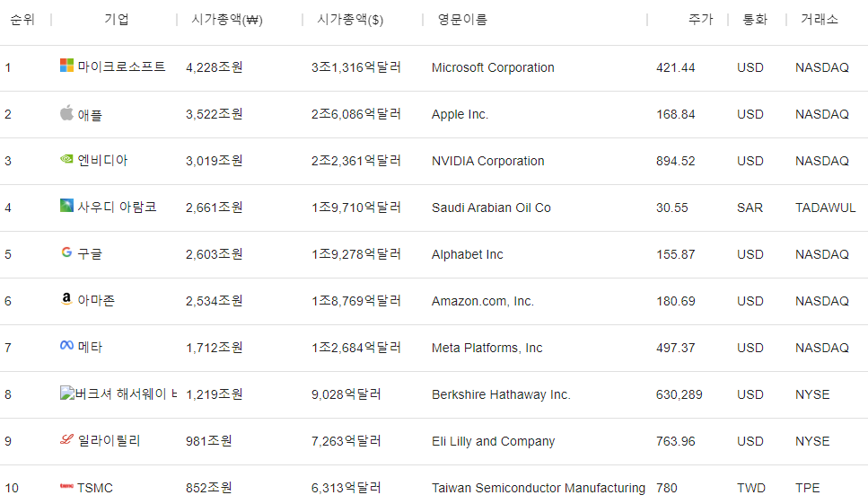The height and width of the screenshot is (504, 868).
Task: Click the TADAWUL exchange cell
Action: [826, 208]
